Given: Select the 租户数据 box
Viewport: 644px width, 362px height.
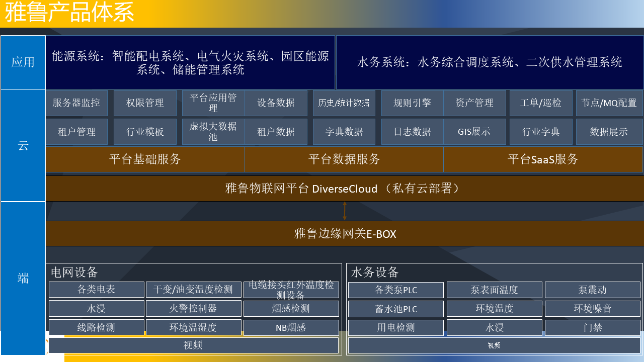Looking at the screenshot, I should tap(276, 132).
